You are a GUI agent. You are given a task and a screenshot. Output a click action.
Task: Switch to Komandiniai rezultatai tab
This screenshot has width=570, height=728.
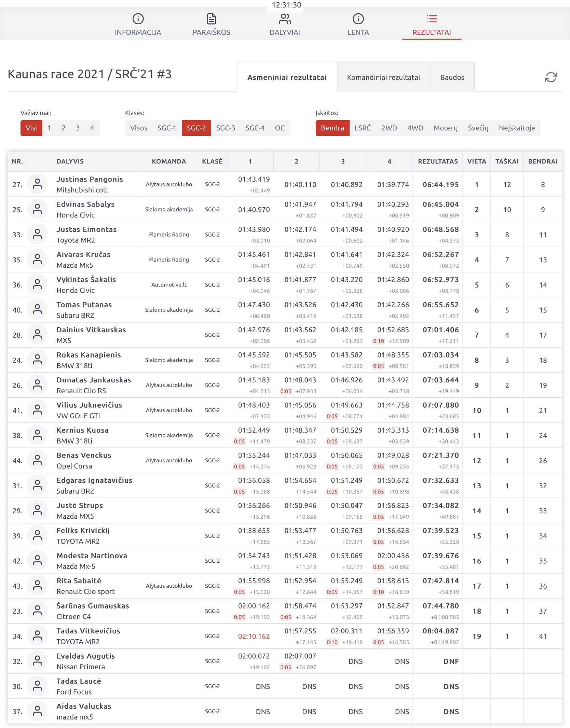[x=383, y=77]
